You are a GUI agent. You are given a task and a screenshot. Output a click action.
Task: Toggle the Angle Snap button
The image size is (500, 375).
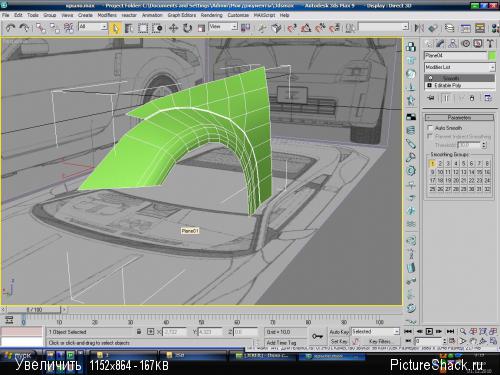(306, 28)
